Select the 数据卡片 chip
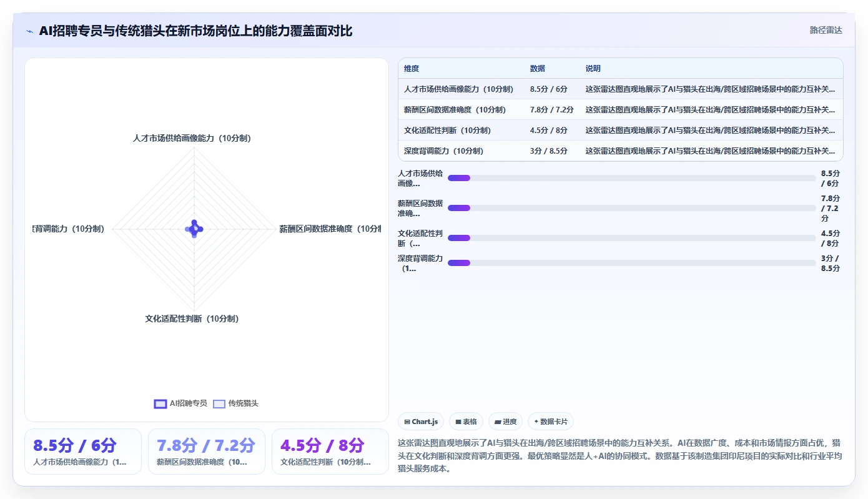The image size is (868, 499). pyautogui.click(x=551, y=422)
